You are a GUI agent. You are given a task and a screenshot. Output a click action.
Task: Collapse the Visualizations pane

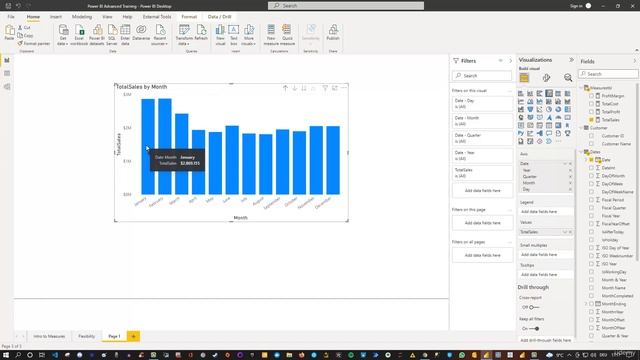pyautogui.click(x=571, y=60)
